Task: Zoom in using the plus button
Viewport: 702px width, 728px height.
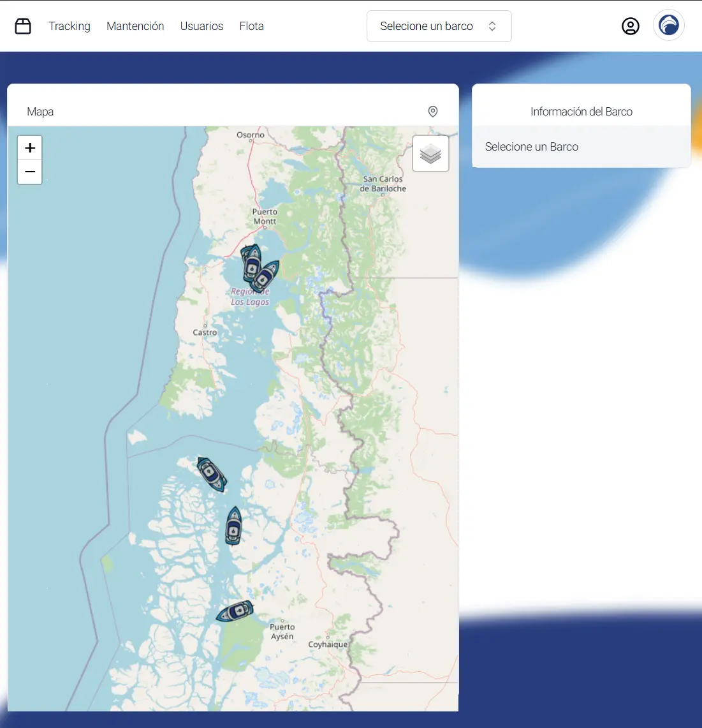Action: pos(29,147)
